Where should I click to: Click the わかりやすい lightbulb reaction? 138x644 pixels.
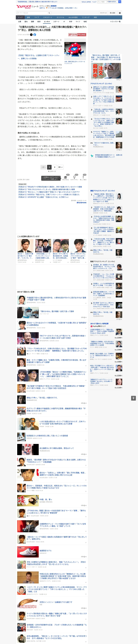pyautogui.click(x=74, y=178)
